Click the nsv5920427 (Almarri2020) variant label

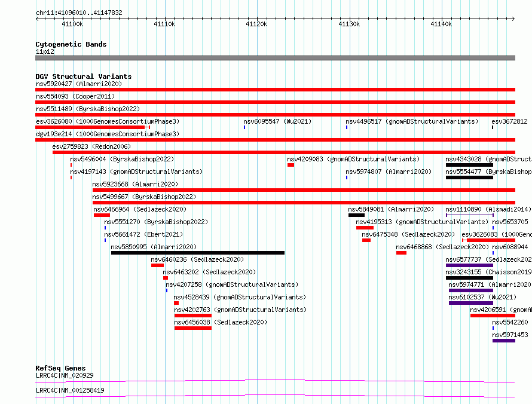click(x=79, y=84)
